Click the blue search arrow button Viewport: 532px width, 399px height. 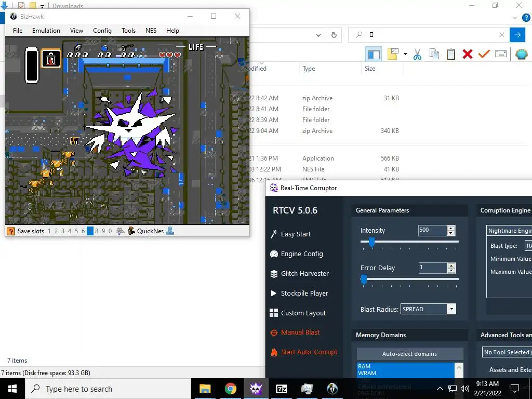click(x=517, y=35)
